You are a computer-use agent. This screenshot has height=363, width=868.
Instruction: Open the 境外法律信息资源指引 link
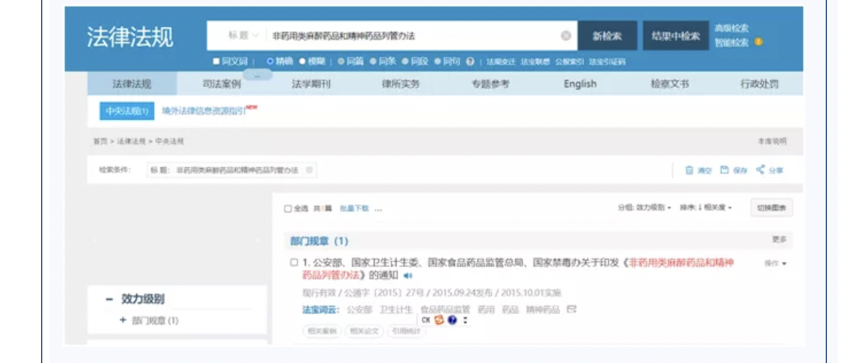[x=204, y=111]
